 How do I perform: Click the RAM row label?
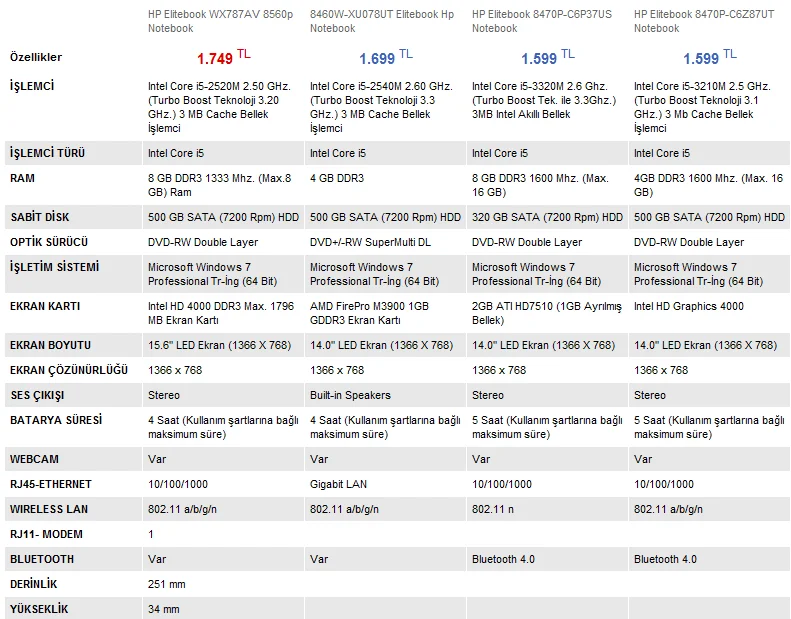(23, 178)
